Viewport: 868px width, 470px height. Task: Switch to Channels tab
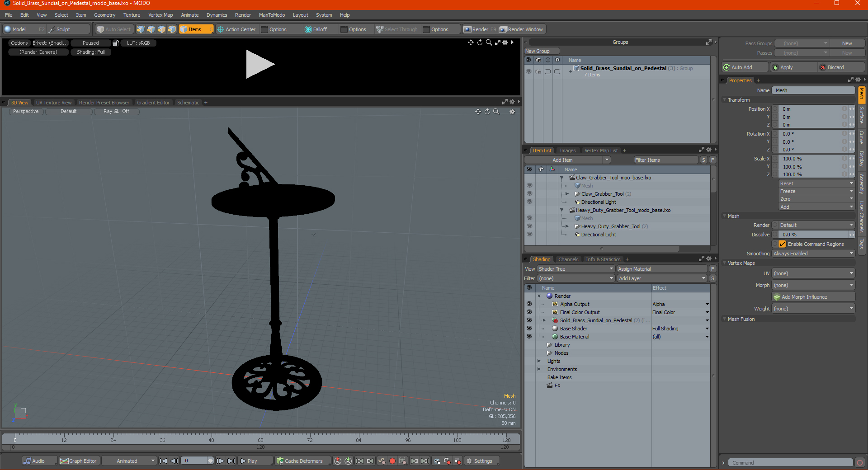[x=568, y=259]
